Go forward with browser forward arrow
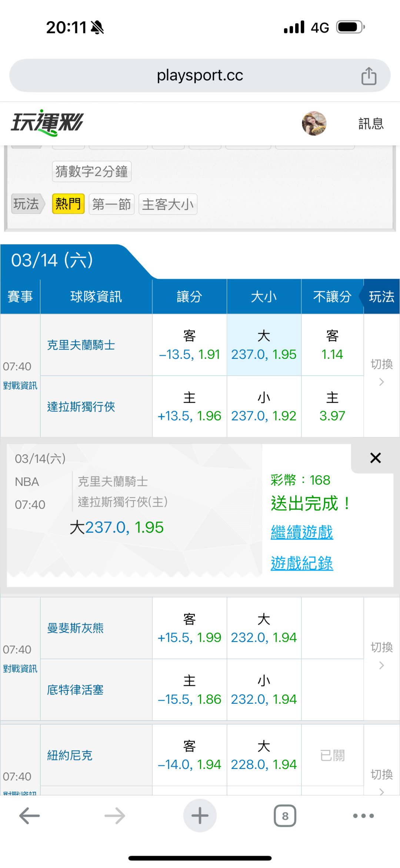The image size is (400, 868). point(115,816)
